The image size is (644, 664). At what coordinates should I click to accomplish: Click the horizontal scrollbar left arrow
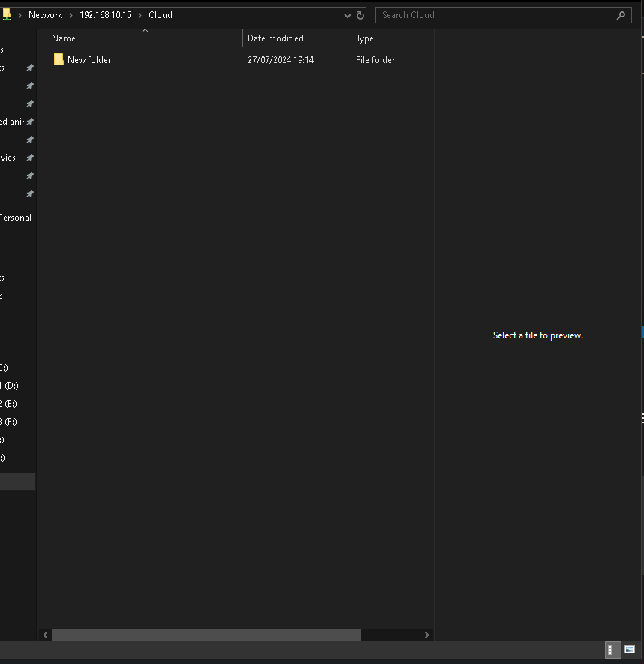pos(46,635)
